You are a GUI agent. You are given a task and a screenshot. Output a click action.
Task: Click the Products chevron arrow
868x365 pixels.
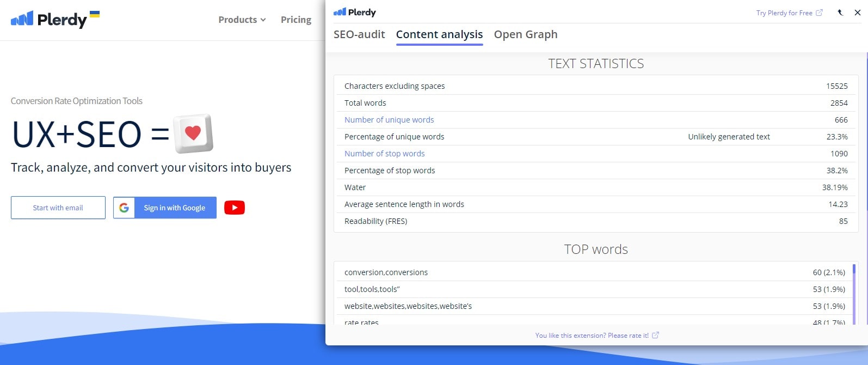tap(263, 20)
